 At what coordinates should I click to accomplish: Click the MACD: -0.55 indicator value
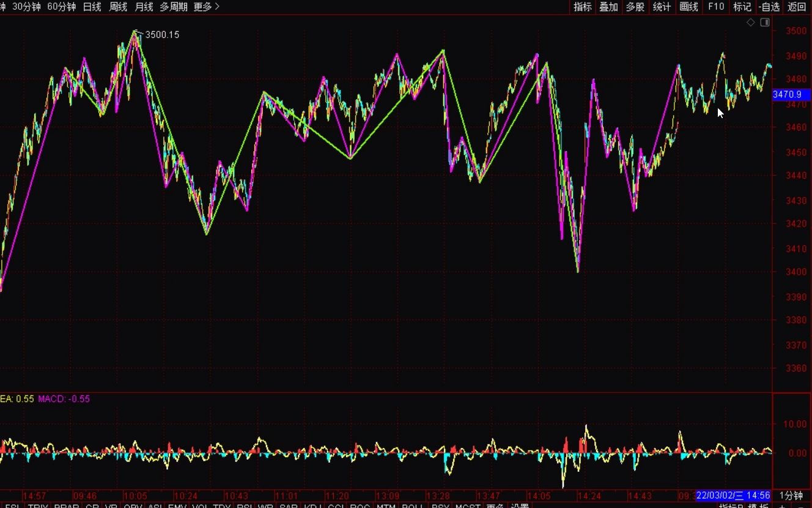click(x=64, y=398)
